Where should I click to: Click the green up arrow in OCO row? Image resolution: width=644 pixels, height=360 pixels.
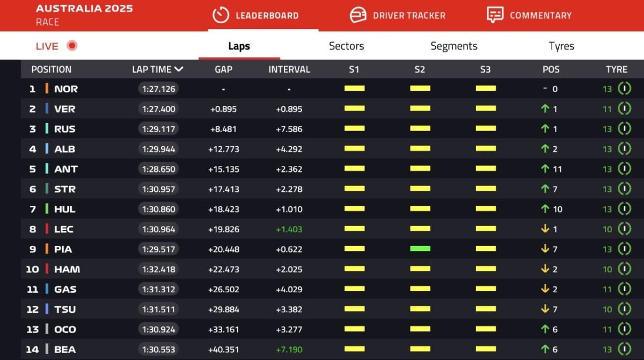(545, 329)
